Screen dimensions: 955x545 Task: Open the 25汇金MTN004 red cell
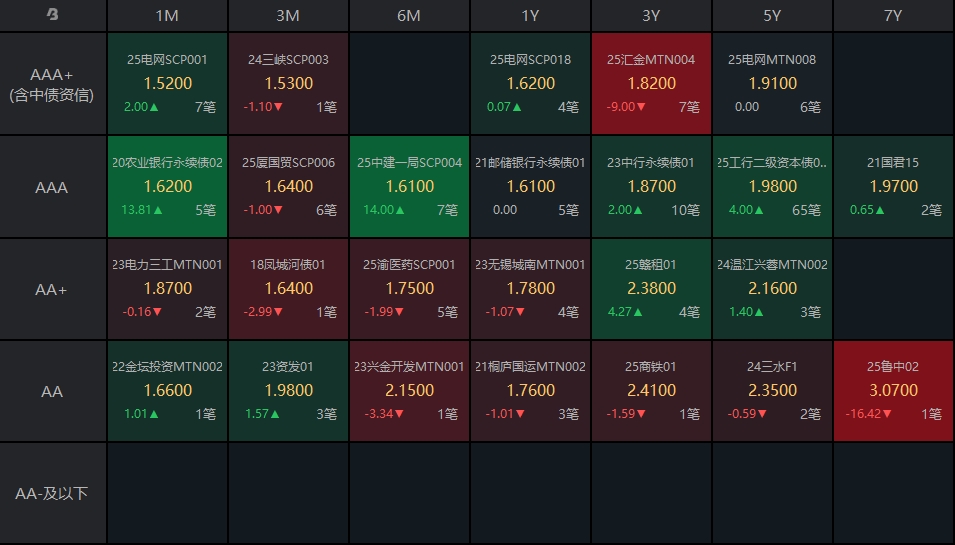click(x=651, y=83)
